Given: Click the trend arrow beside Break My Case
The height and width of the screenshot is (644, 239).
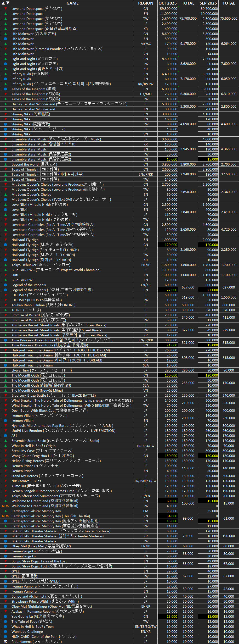Looking at the screenshot, I should tap(6, 451).
